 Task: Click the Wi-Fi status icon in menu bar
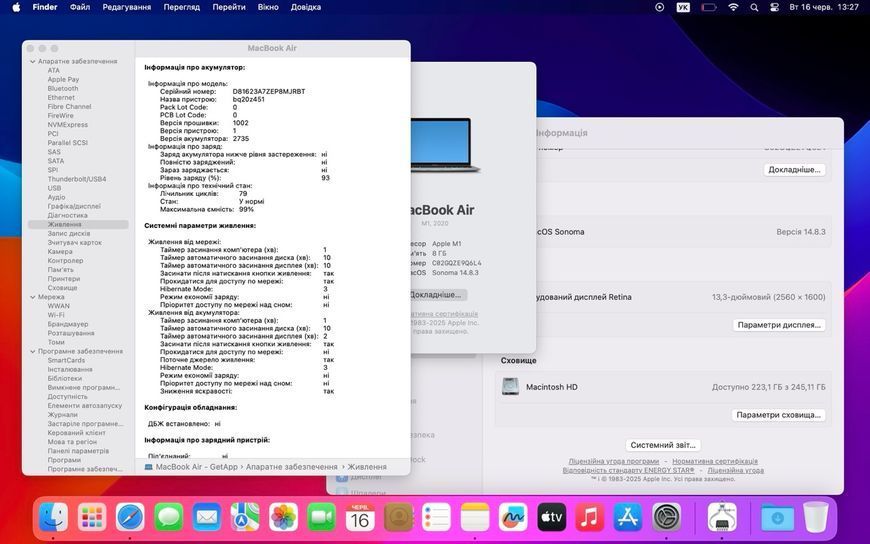733,7
